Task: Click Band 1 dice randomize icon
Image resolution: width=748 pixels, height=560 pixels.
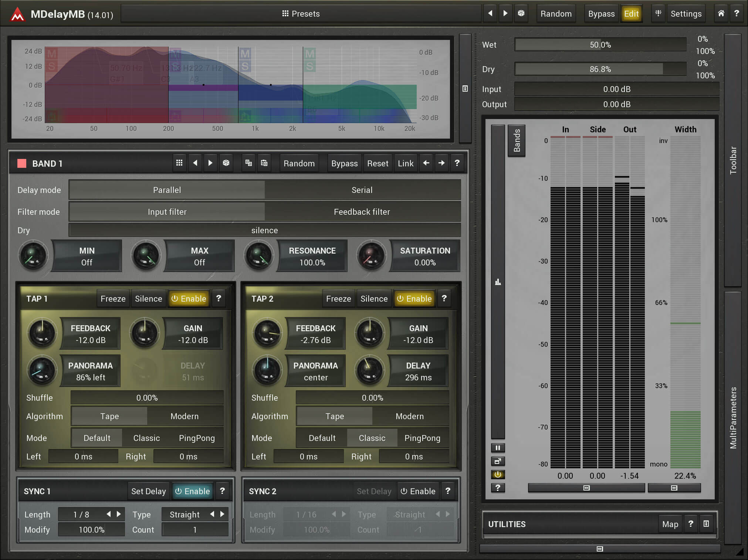Action: click(x=226, y=163)
